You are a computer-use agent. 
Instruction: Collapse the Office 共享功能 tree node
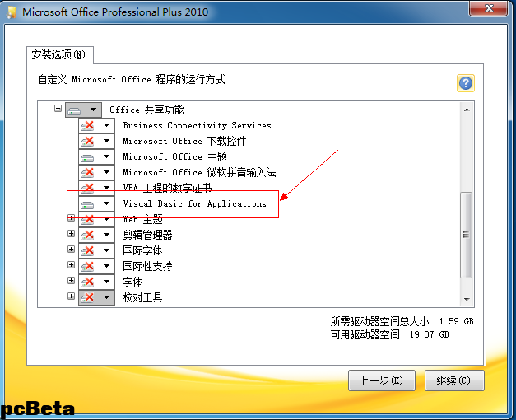[x=58, y=109]
